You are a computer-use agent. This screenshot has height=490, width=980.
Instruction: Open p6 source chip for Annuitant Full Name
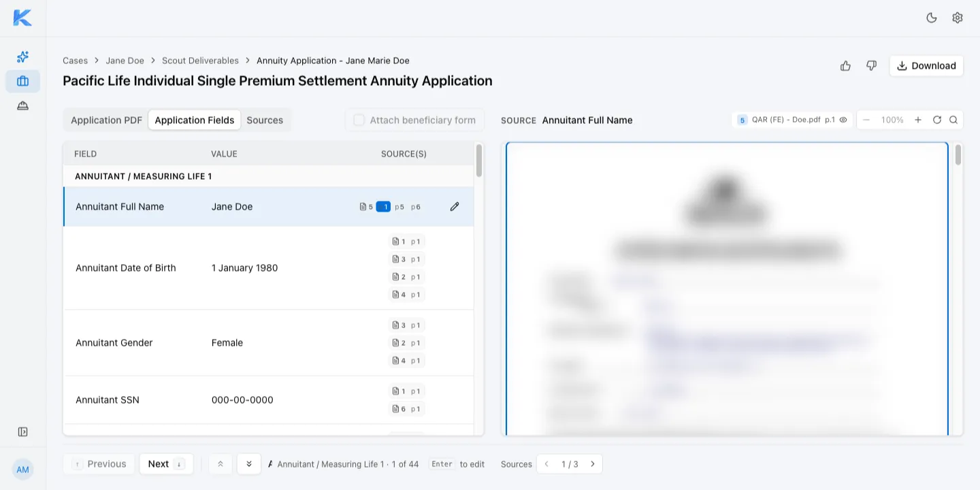416,207
